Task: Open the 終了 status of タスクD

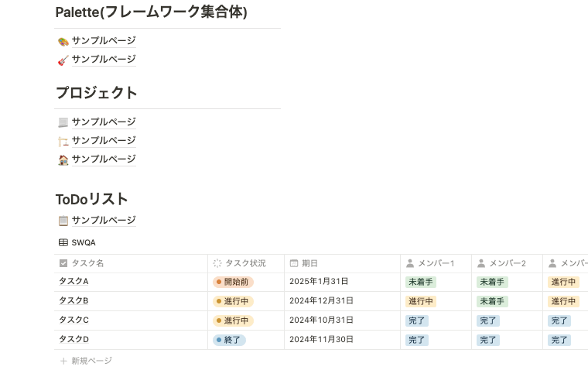Action: coord(230,340)
